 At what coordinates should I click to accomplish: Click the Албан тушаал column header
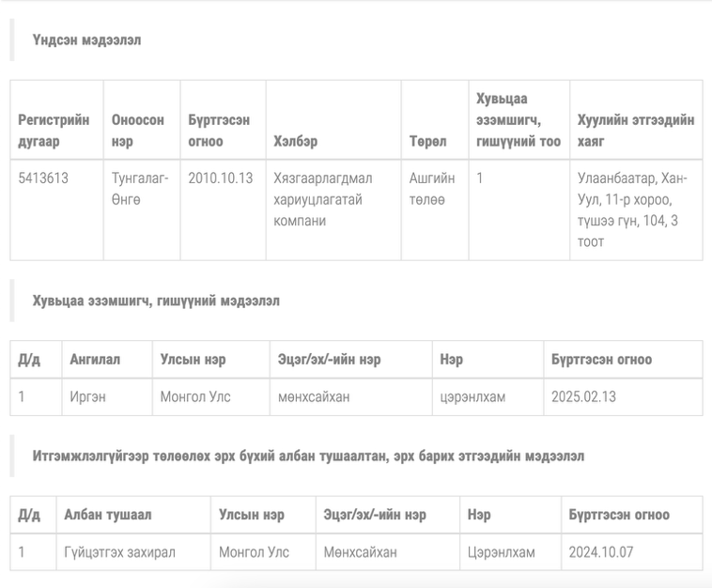(107, 515)
